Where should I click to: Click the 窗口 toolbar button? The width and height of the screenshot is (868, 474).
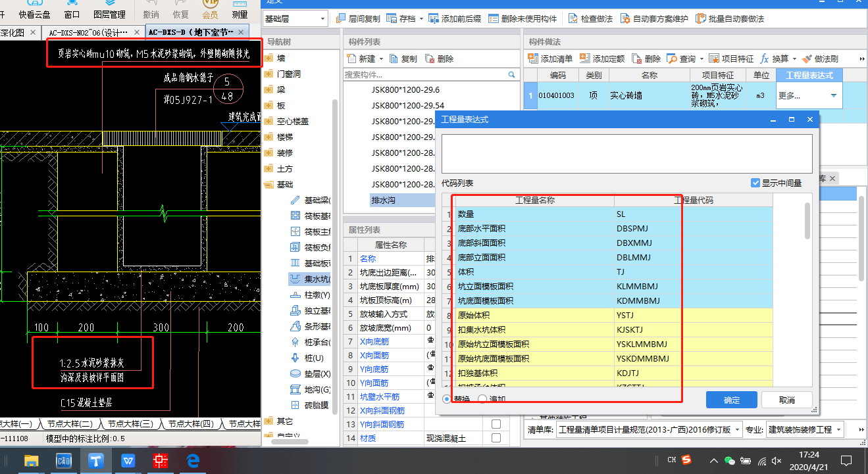tap(72, 10)
